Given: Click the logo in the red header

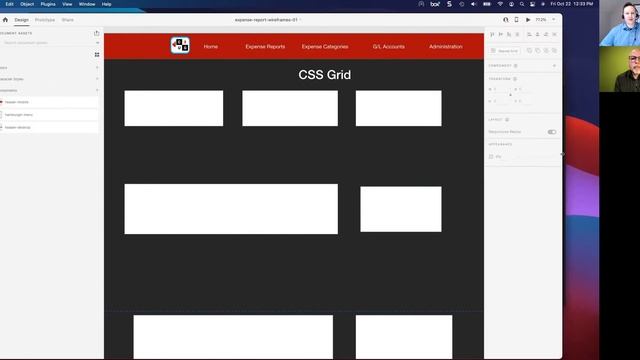Looking at the screenshot, I should [180, 45].
